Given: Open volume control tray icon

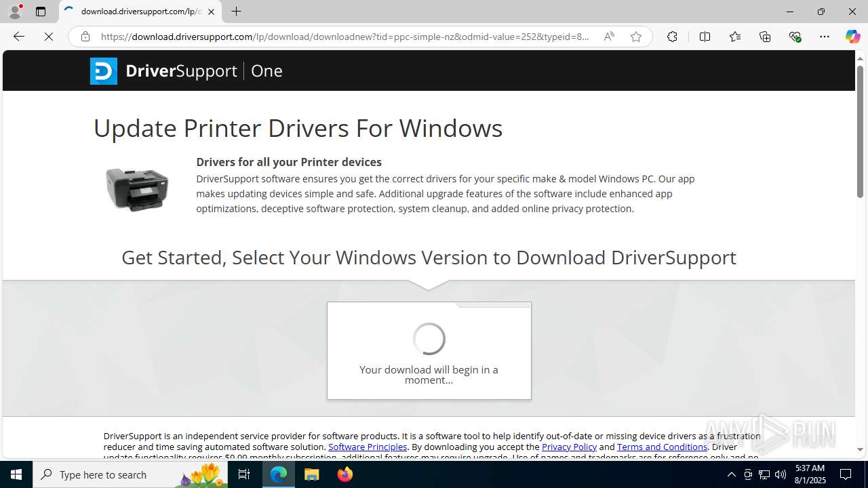Looking at the screenshot, I should (781, 474).
